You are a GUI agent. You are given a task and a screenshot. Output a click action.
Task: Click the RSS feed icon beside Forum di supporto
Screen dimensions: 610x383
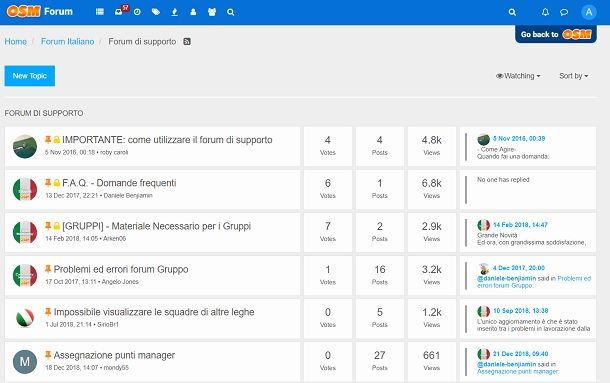[x=187, y=41]
